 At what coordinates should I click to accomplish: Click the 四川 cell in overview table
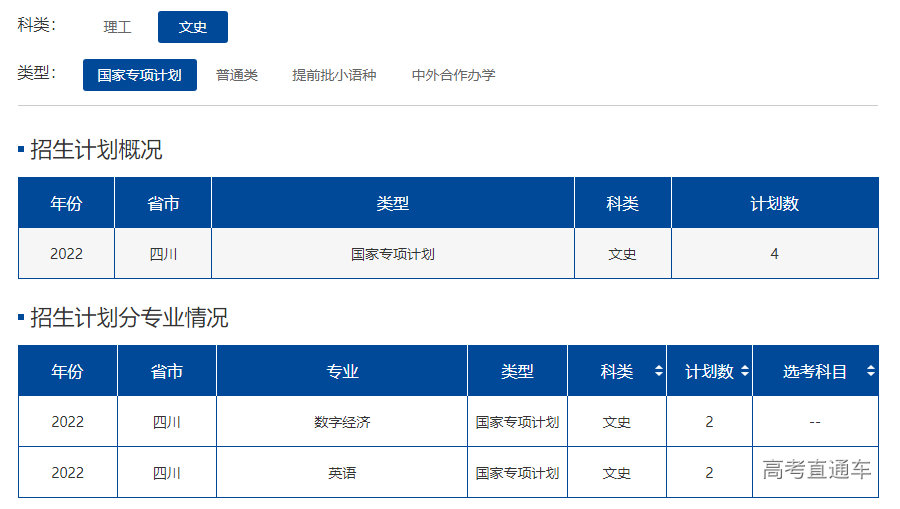[x=163, y=254]
